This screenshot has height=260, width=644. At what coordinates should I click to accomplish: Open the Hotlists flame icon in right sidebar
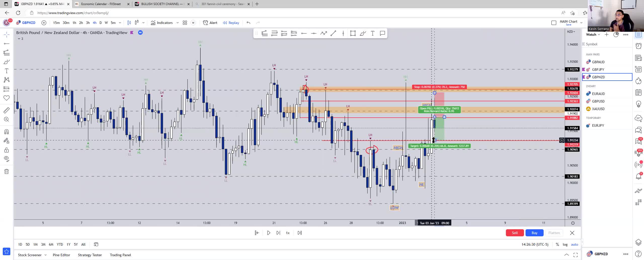click(638, 81)
